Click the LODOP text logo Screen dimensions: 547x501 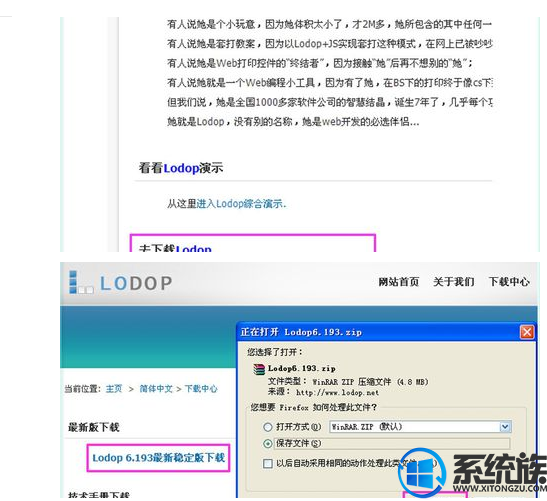tap(136, 283)
